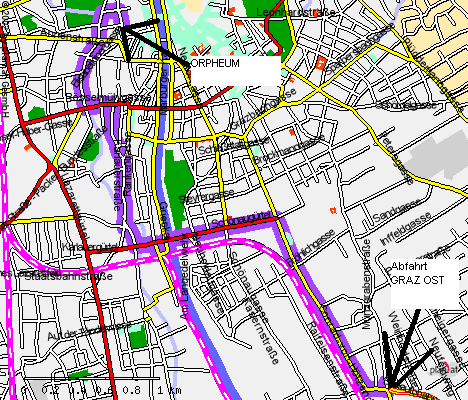Click the small red marker above Sandgasse
Image resolution: width=468 pixels, height=400 pixels.
click(x=333, y=210)
